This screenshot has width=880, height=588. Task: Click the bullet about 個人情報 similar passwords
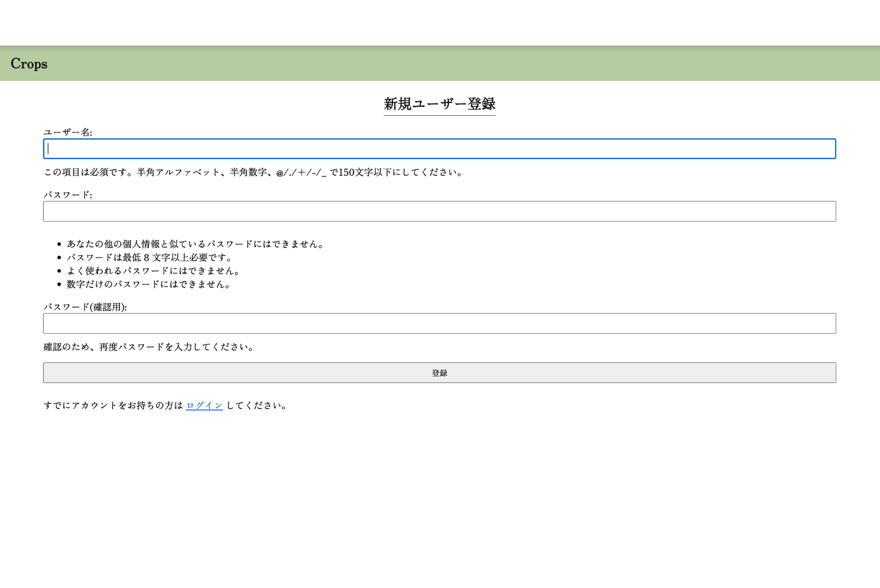click(195, 244)
